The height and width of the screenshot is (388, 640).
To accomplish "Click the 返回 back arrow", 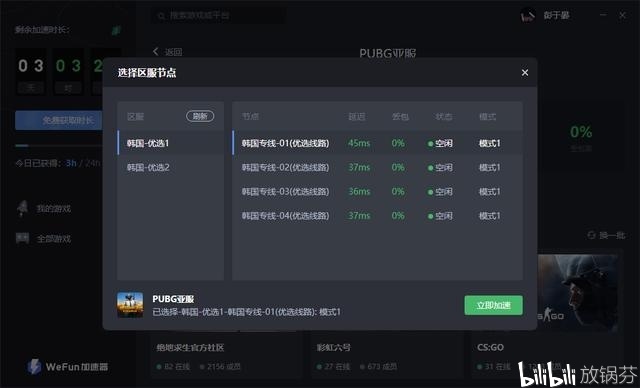I will point(155,51).
